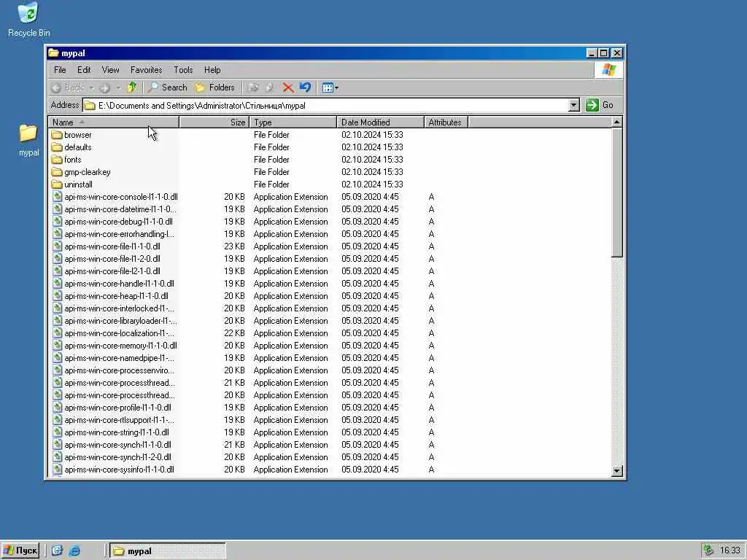Expand the Address bar dropdown

574,105
